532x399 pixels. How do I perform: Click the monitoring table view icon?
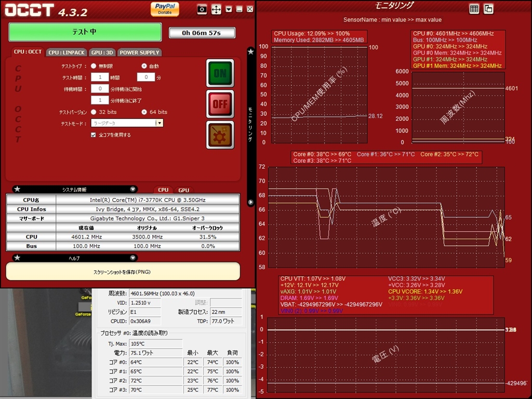click(x=474, y=9)
